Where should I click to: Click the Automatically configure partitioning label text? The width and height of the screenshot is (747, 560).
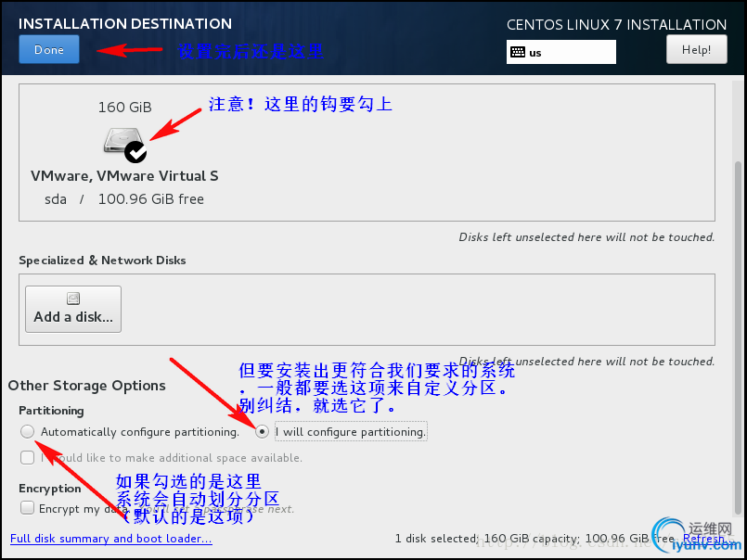coord(140,432)
